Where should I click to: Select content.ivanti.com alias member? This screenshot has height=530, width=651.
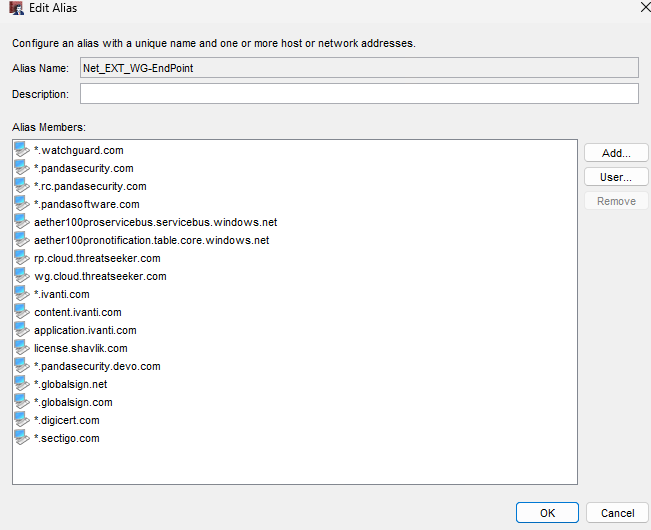tap(78, 312)
